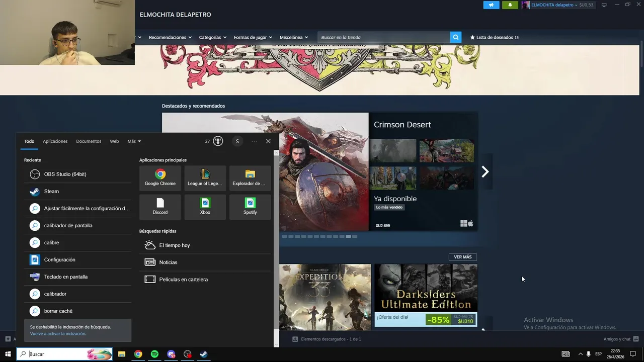Open Steam from recent list
This screenshot has height=362, width=644.
pos(77,192)
